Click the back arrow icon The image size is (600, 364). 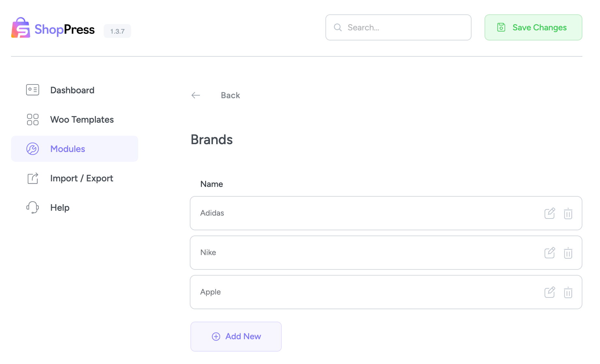[x=195, y=95]
